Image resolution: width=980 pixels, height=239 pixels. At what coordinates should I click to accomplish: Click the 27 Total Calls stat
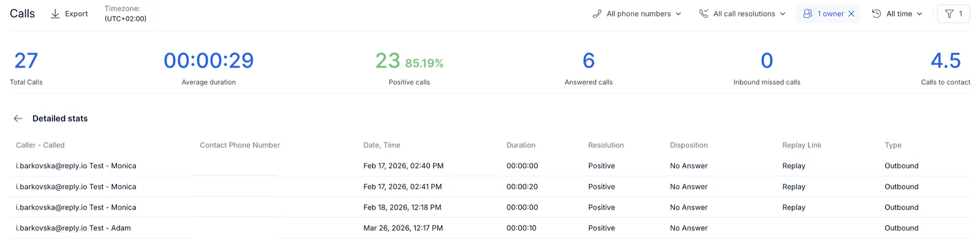pos(26,61)
